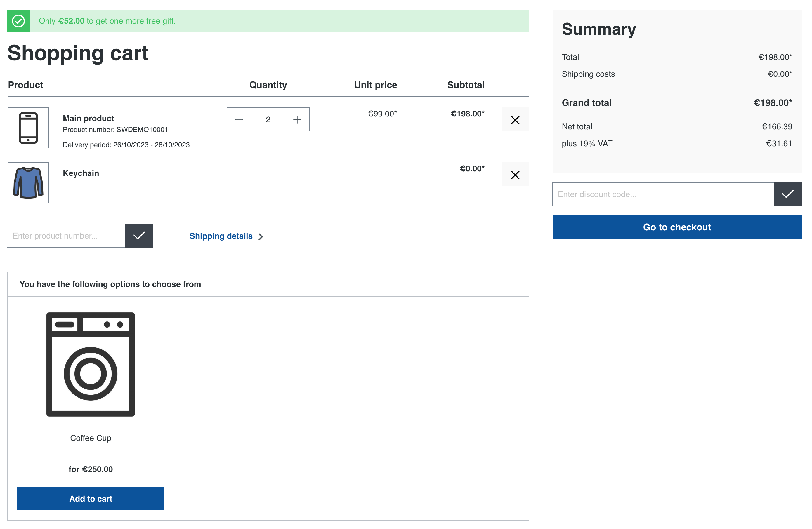Remove Keychain from the cart
The image size is (812, 529).
(x=515, y=174)
